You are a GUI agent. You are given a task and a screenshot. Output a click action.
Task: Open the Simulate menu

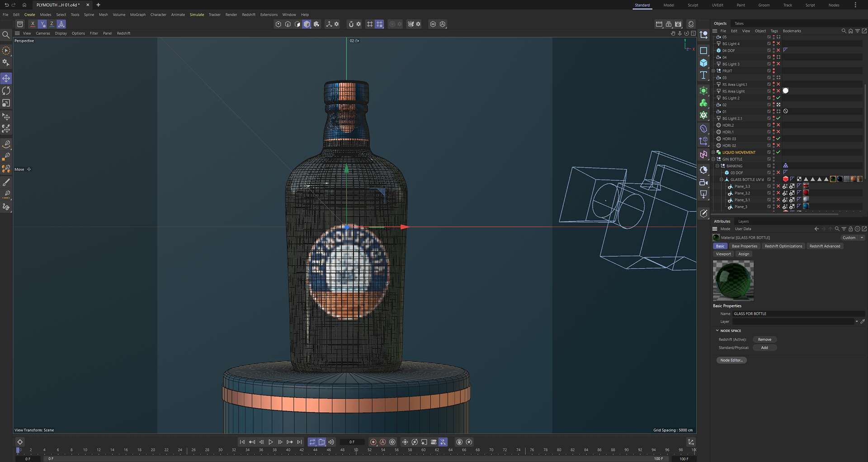(197, 14)
